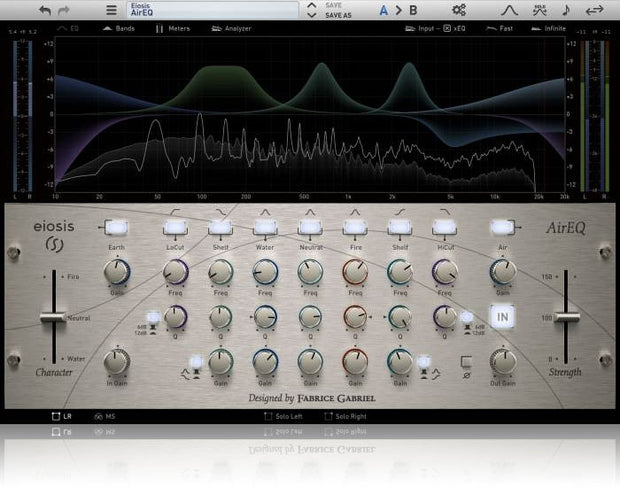This screenshot has height=487, width=620.
Task: Toggle the high Shelf band button next to HiCut
Action: point(400,228)
